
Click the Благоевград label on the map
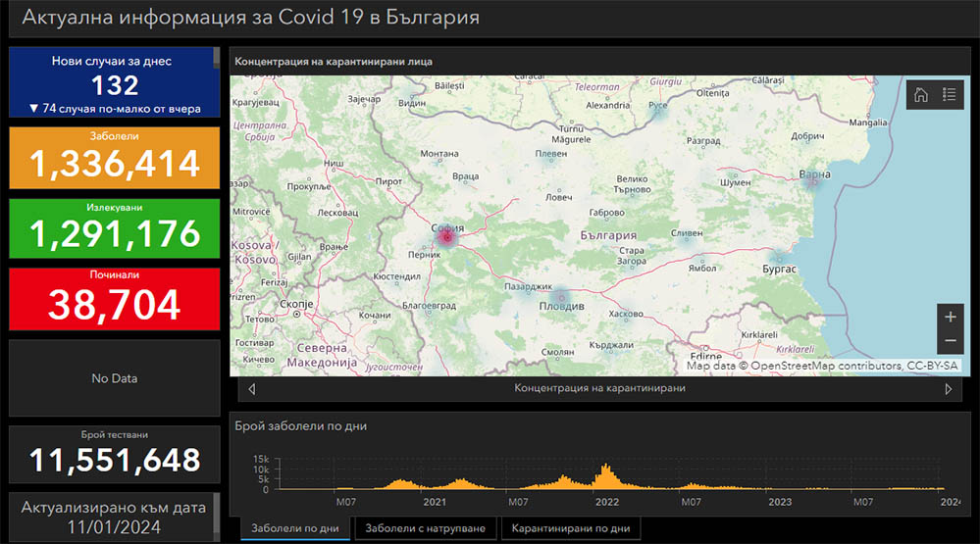(429, 306)
